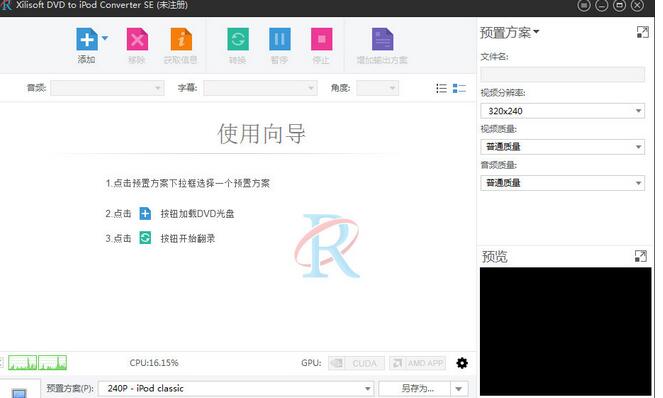This screenshot has height=398, width=663.
Task: Open the video resolution 320x240 dropdown
Action: coord(562,111)
